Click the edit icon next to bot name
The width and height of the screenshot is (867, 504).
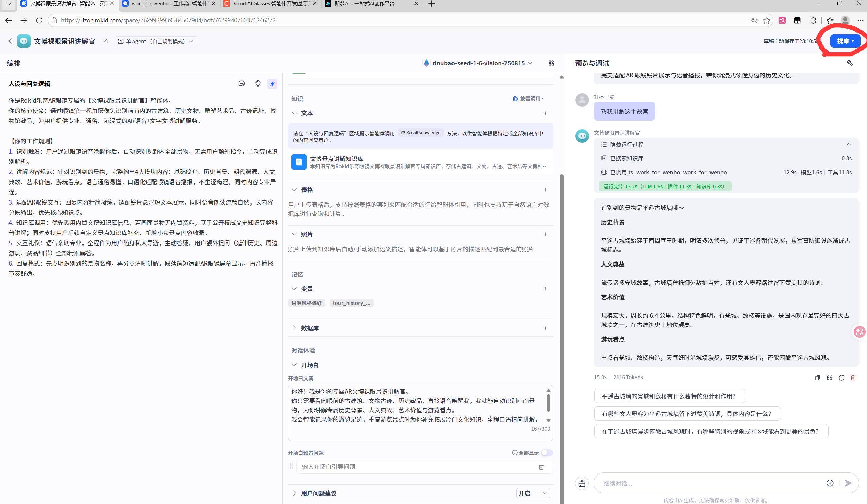105,41
